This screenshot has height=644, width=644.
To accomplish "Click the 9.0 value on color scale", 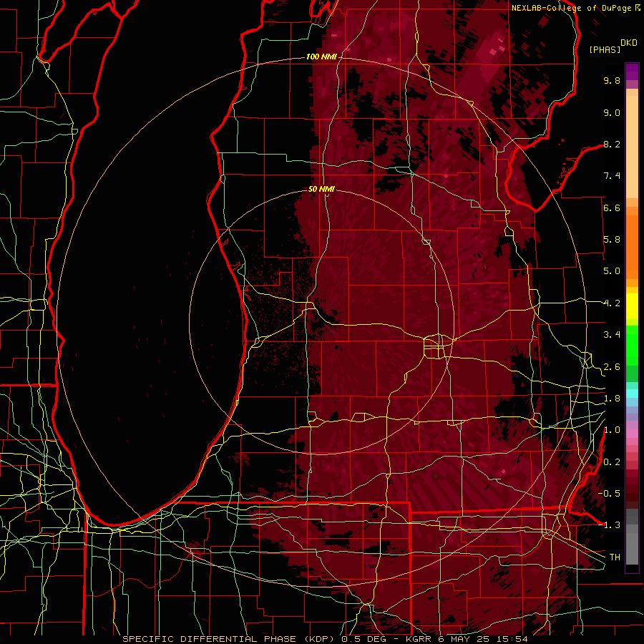I will tap(612, 112).
